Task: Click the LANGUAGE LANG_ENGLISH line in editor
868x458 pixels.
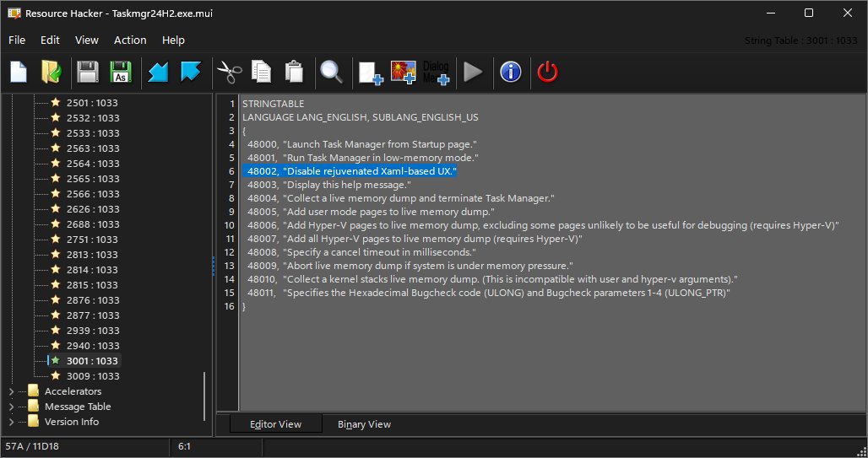Action: point(361,117)
